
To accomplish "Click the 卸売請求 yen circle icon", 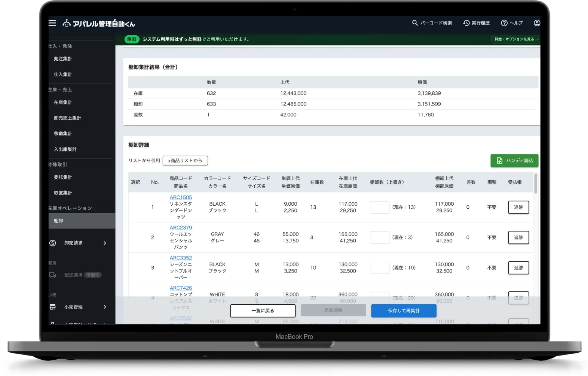I will point(53,243).
